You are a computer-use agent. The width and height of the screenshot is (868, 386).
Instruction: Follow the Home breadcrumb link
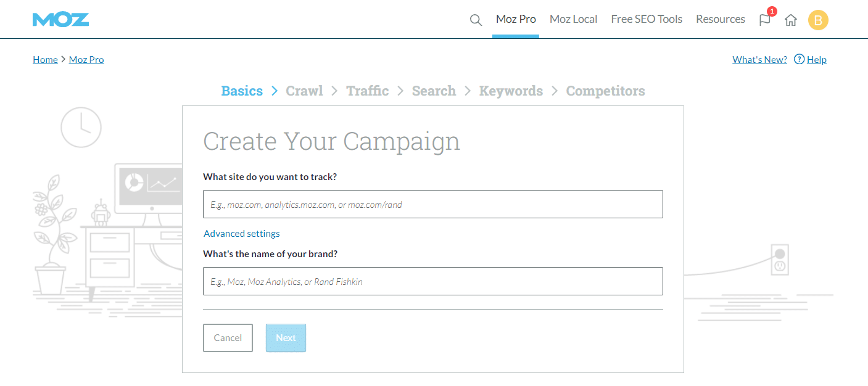point(45,59)
